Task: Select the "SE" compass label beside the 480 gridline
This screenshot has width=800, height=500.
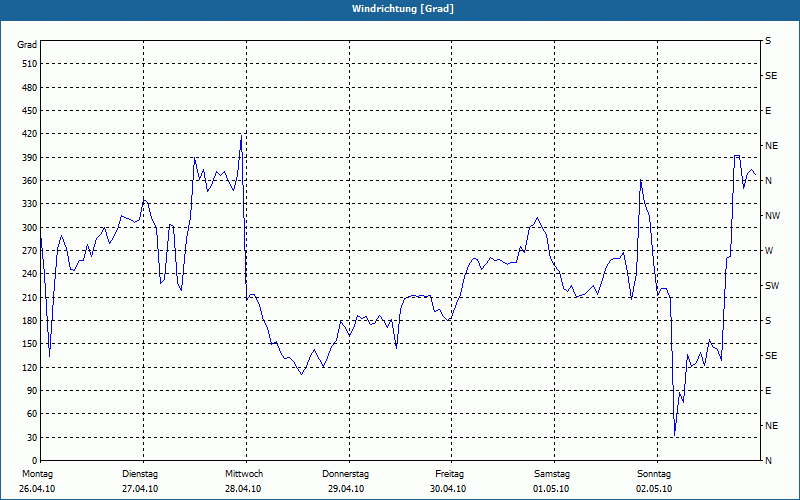Action: click(x=771, y=76)
